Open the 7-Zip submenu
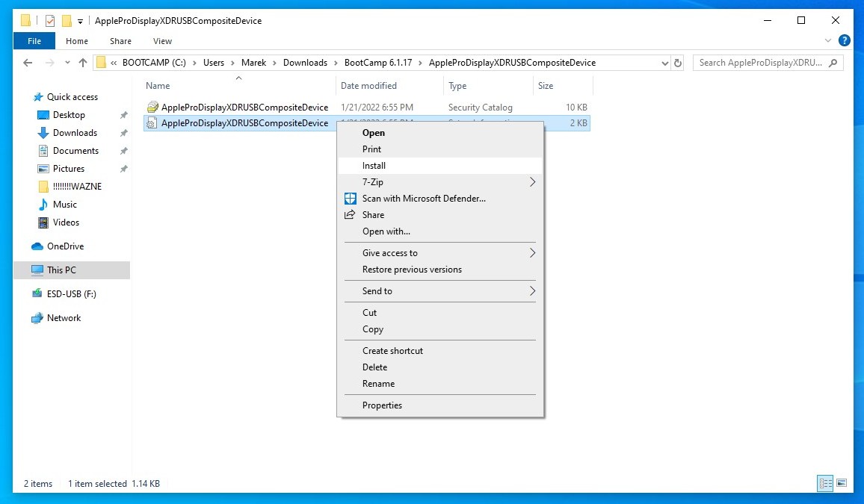 (439, 182)
